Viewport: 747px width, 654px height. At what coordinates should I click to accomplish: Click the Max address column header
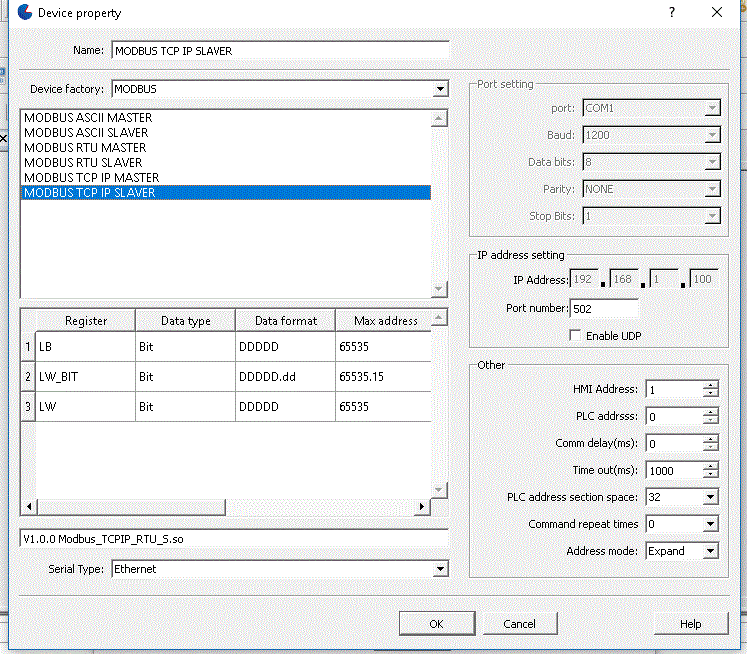tap(384, 321)
